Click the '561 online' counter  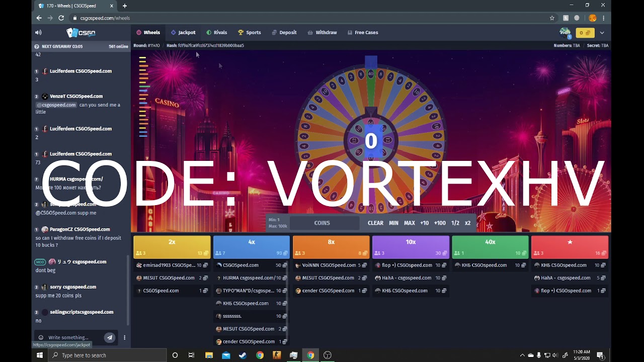coord(118,46)
